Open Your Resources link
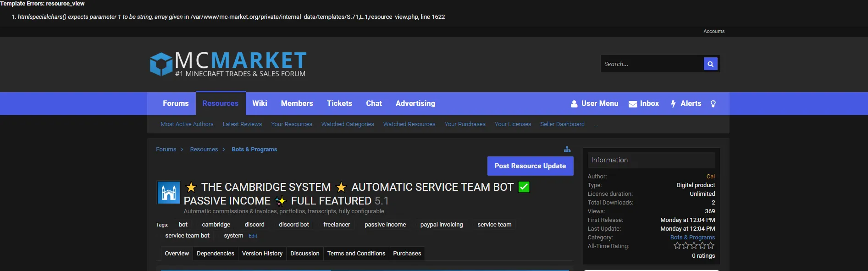868x271 pixels. (292, 124)
